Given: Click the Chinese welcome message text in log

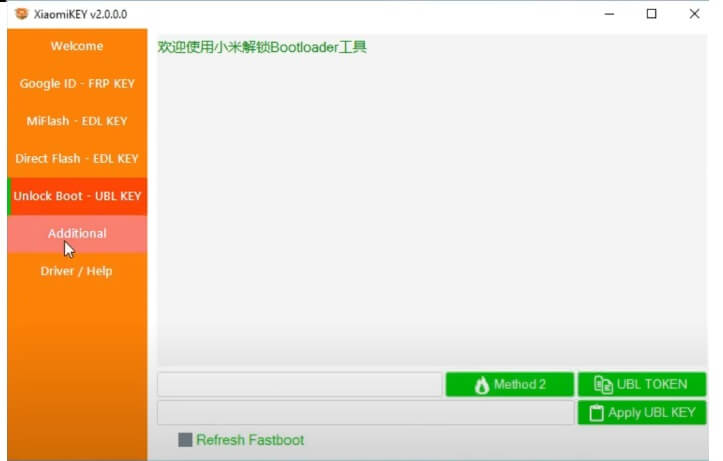Looking at the screenshot, I should click(x=262, y=47).
